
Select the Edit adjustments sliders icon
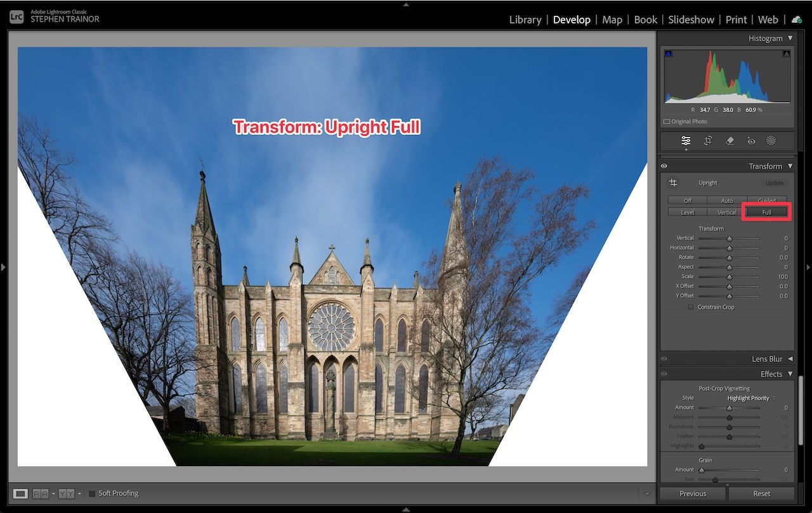tap(685, 141)
